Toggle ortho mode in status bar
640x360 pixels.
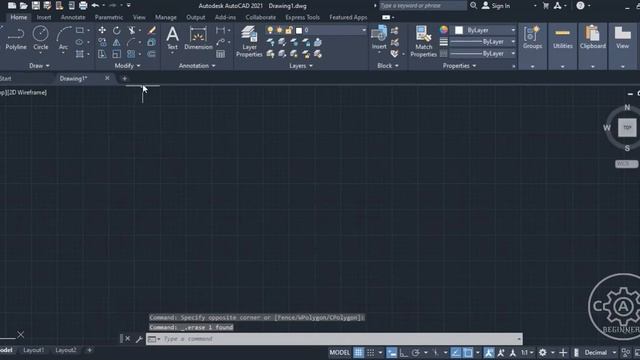pyautogui.click(x=404, y=353)
